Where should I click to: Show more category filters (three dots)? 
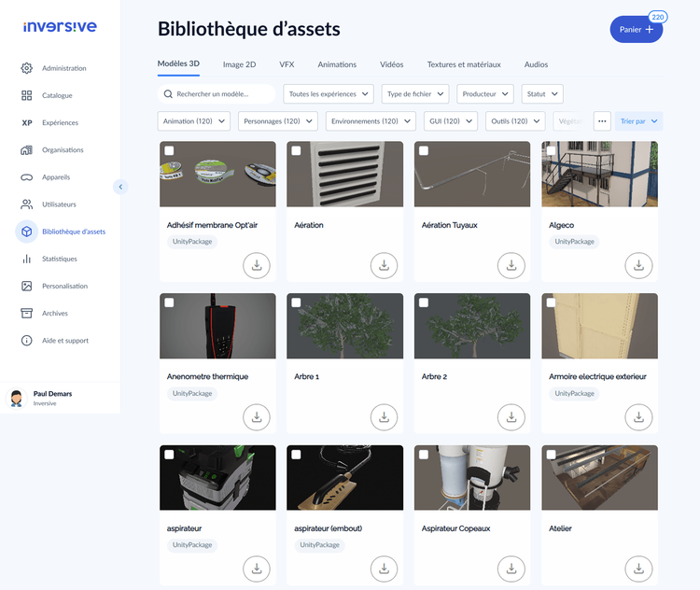(602, 121)
